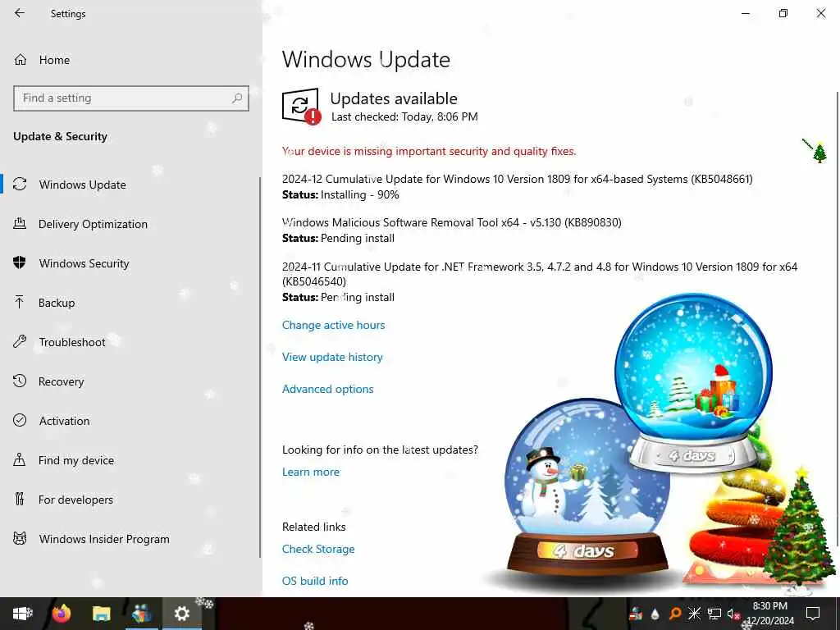Click 'Last checked: Today, 8:06 PM' text
This screenshot has height=630, width=840.
404,116
